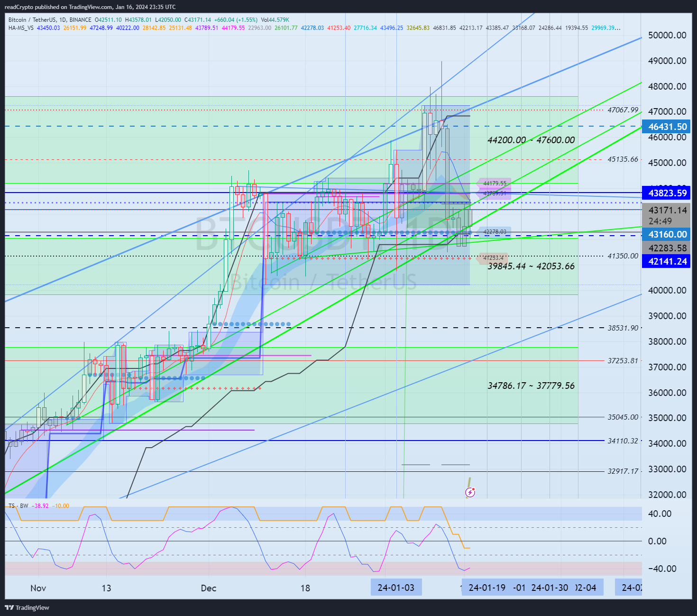Click the 39845.44 ~ 42053.66 range text
This screenshot has width=697, height=616.
531,266
